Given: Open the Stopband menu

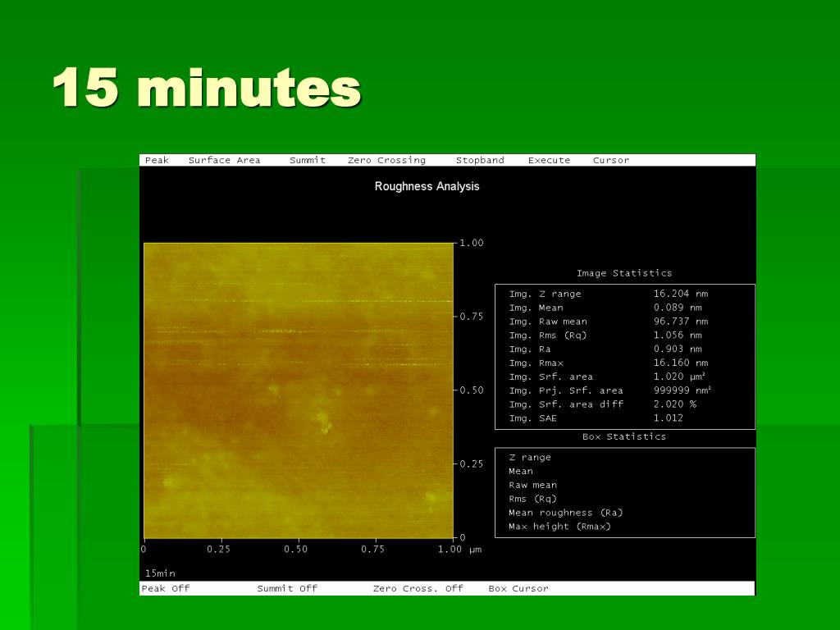Looking at the screenshot, I should (480, 160).
